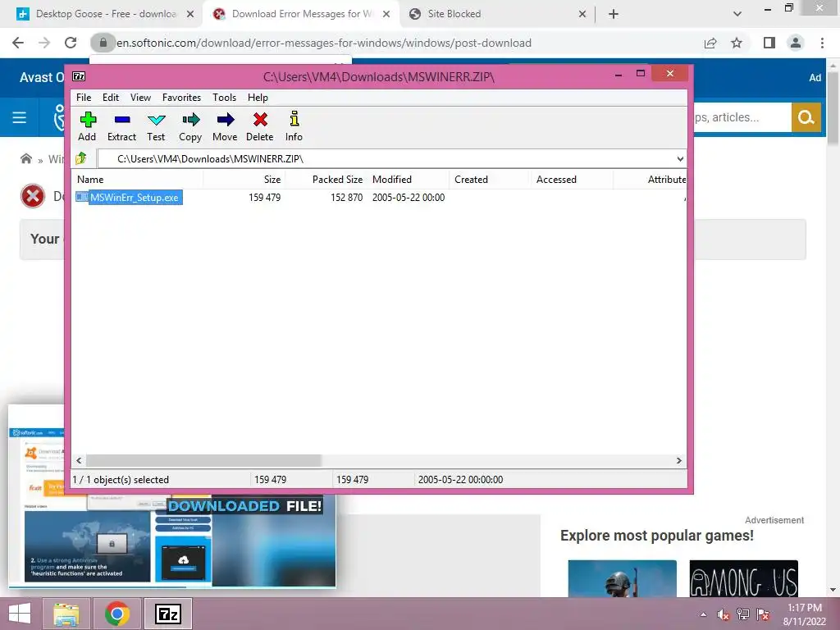The image size is (840, 630).
Task: Choose the Move toolbar icon
Action: [225, 126]
